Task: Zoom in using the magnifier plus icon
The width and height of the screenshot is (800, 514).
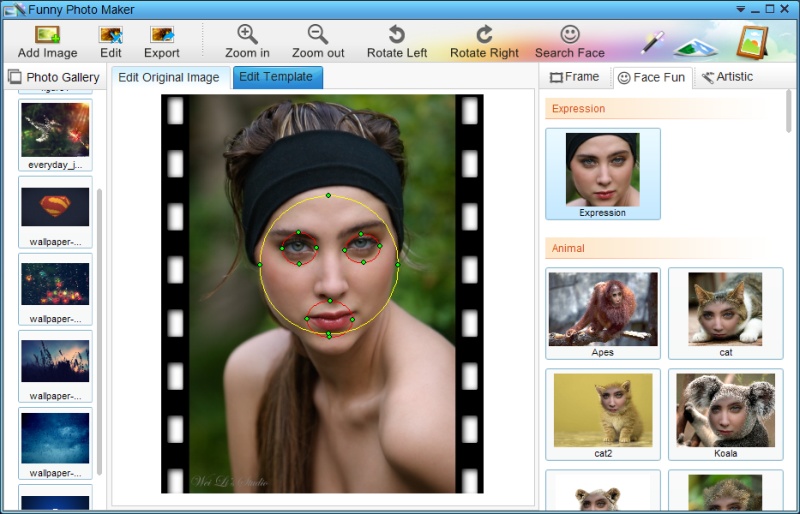Action: (x=247, y=35)
